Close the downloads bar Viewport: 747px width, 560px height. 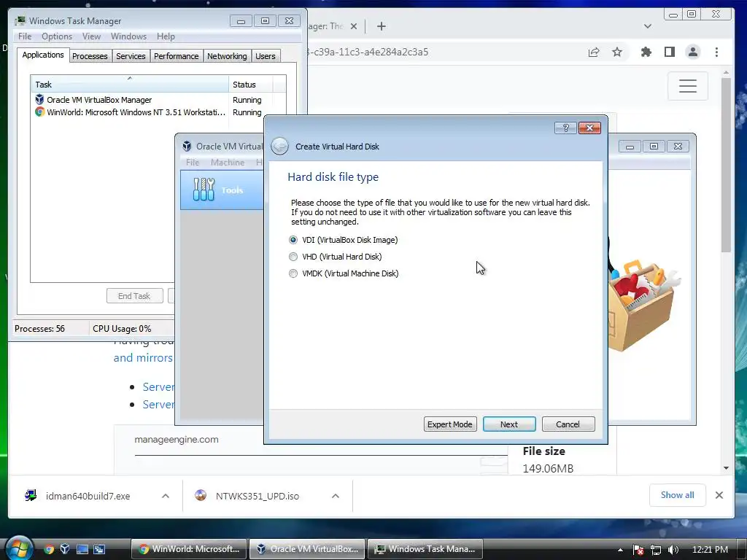[x=719, y=495]
